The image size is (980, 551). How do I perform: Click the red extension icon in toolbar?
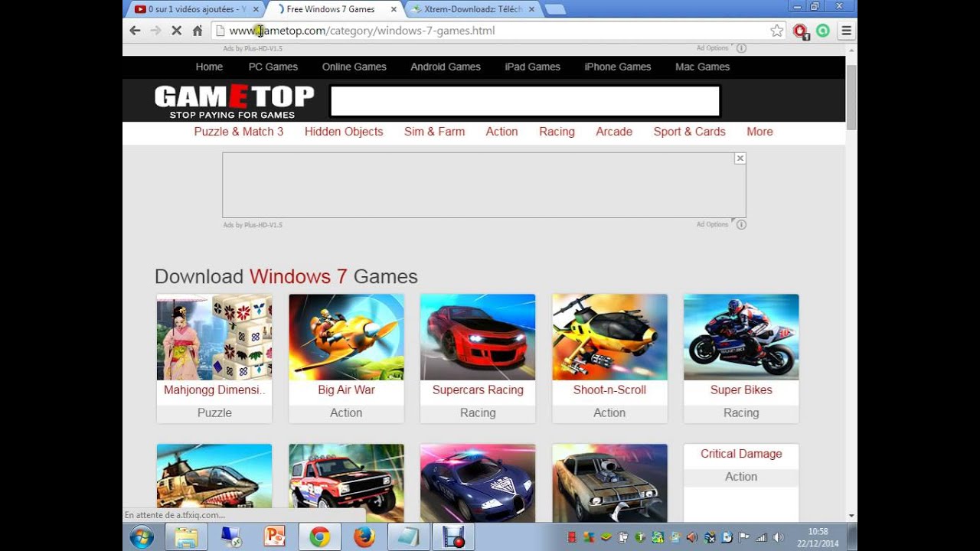tap(800, 31)
